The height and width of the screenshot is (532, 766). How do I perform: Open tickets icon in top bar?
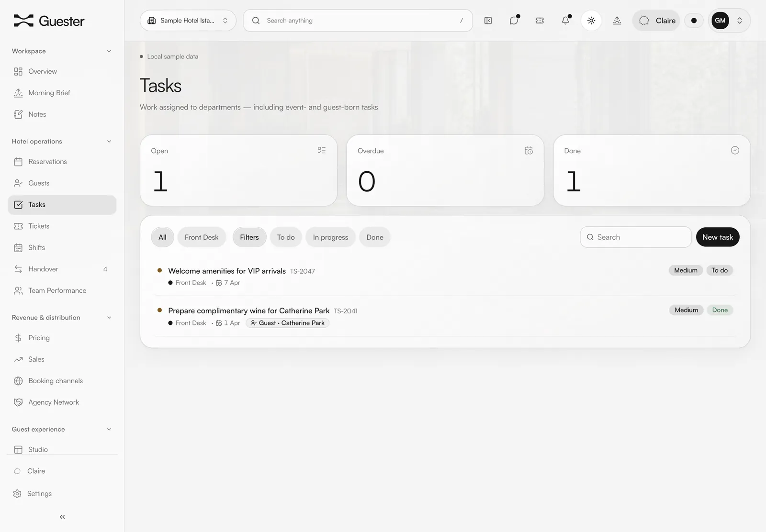point(540,21)
